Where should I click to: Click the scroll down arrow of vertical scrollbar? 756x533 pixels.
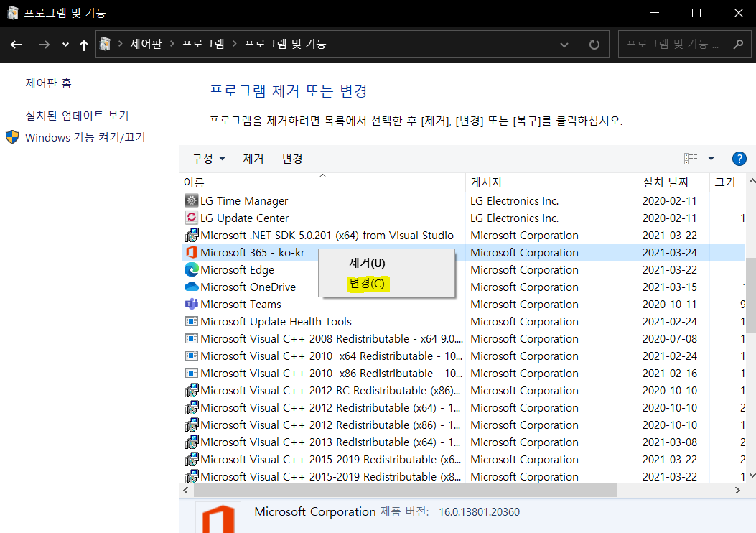(751, 476)
